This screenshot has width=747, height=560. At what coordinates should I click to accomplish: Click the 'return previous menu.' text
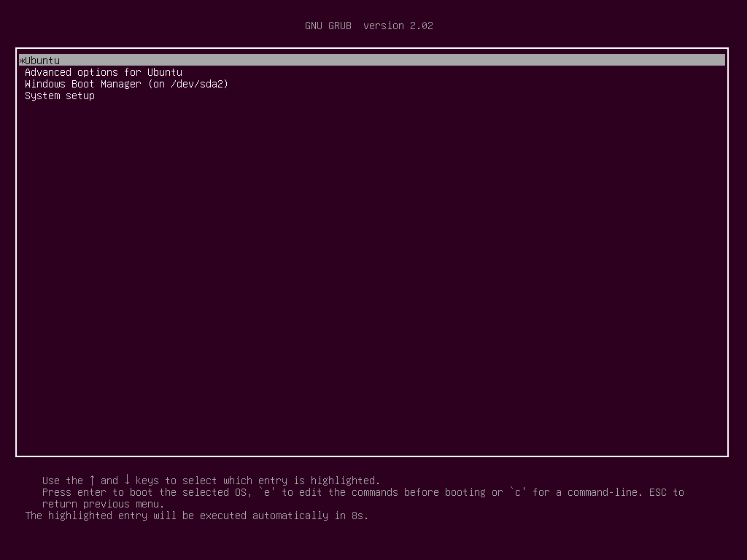103,504
